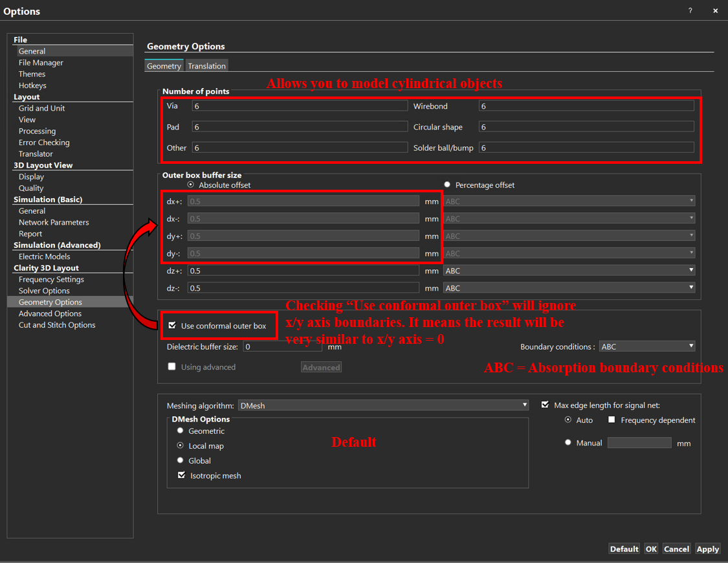This screenshot has width=728, height=564.
Task: Click the Default button
Action: (624, 549)
